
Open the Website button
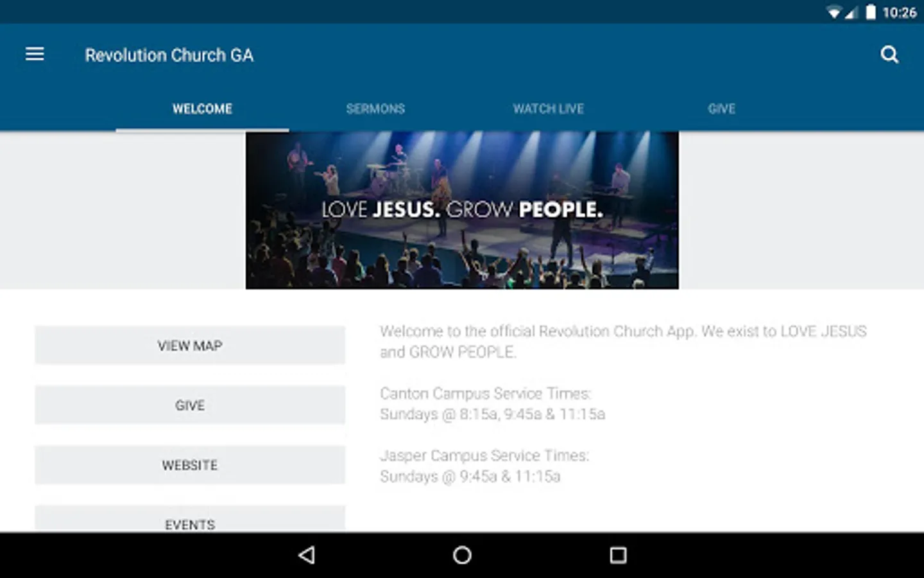tap(190, 465)
